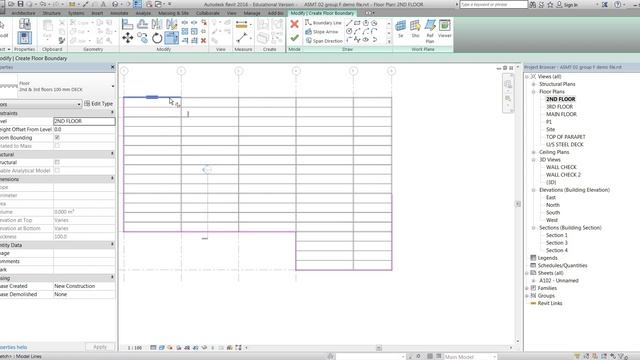Click the Slope Arrow button
The height and width of the screenshot is (360, 640).
(x=322, y=31)
